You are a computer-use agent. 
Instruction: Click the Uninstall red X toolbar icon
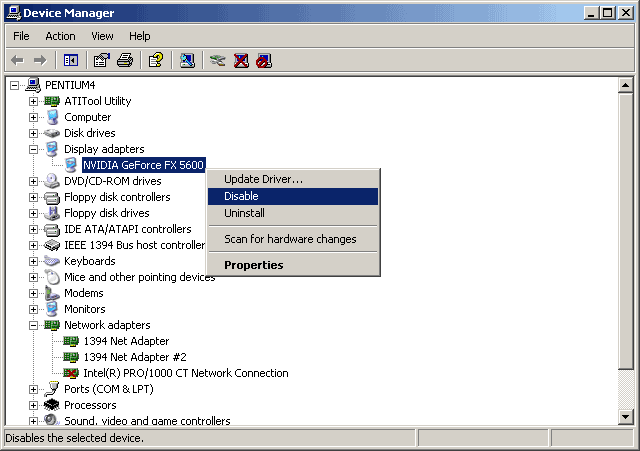click(241, 61)
